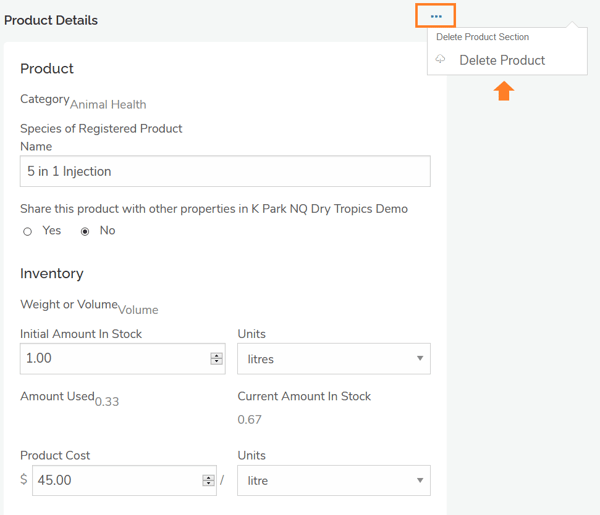Focus the Initial Amount In Stock field
Viewport: 600px width, 515px height.
click(112, 358)
